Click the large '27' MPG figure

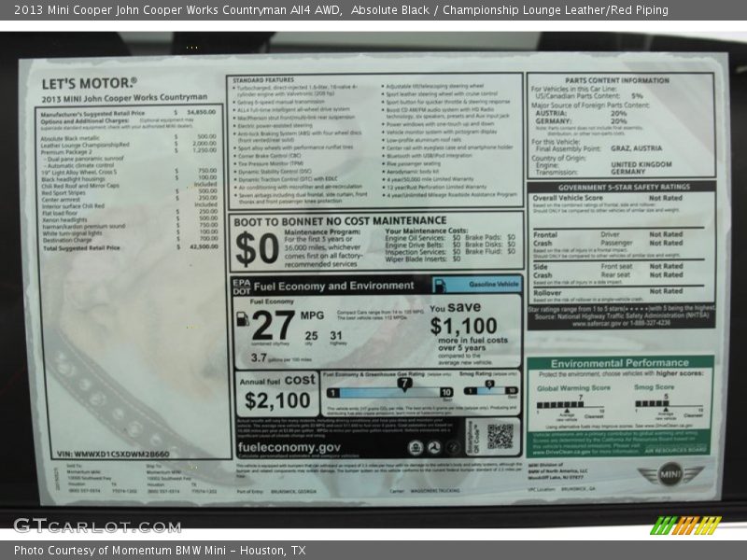(273, 325)
